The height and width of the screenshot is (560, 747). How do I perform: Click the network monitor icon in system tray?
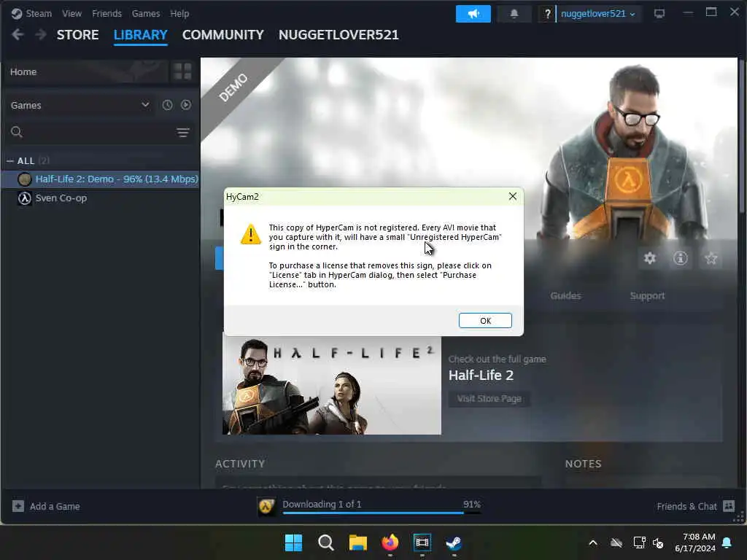[639, 542]
